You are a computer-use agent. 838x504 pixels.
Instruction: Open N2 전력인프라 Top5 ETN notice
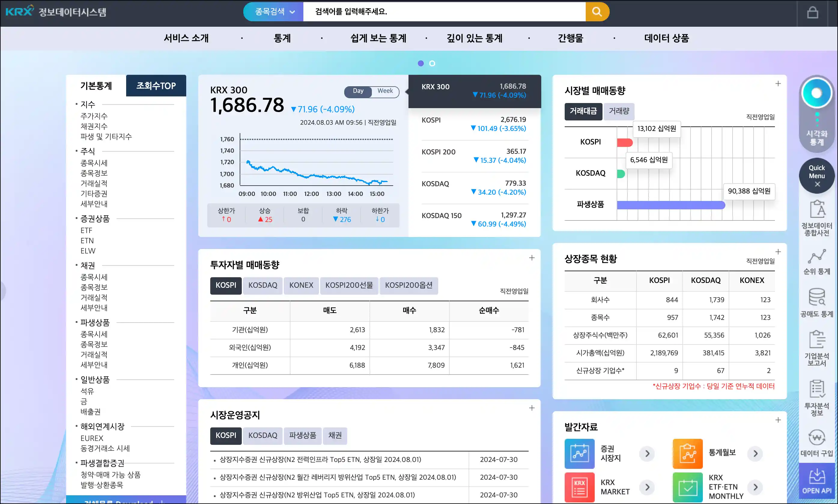pos(320,460)
